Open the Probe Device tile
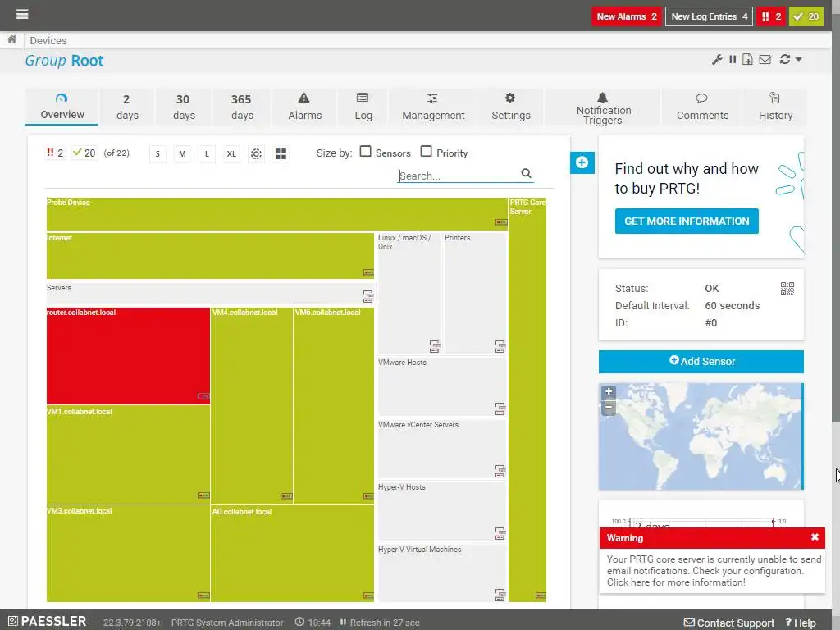 pyautogui.click(x=276, y=214)
